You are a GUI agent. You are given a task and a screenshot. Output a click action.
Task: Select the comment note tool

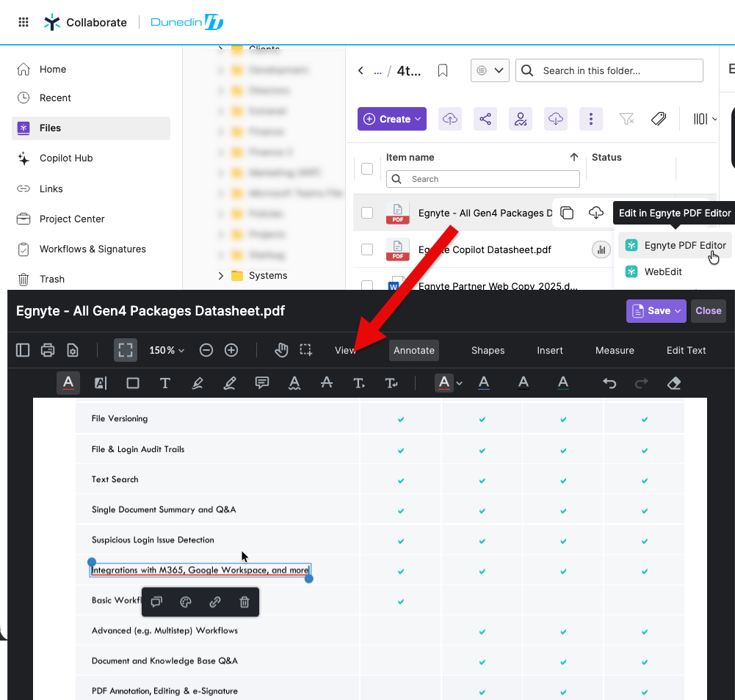tap(262, 383)
